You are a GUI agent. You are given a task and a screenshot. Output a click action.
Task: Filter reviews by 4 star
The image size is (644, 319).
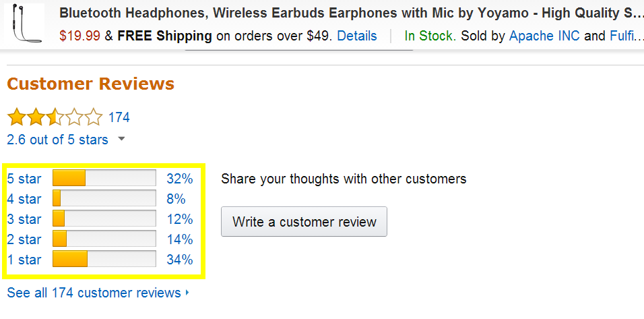click(24, 199)
